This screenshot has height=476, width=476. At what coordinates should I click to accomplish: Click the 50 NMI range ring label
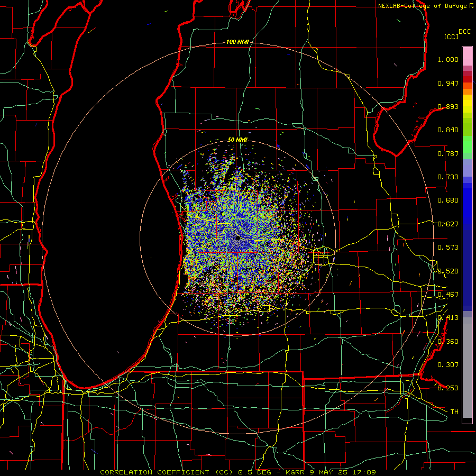[x=237, y=140]
